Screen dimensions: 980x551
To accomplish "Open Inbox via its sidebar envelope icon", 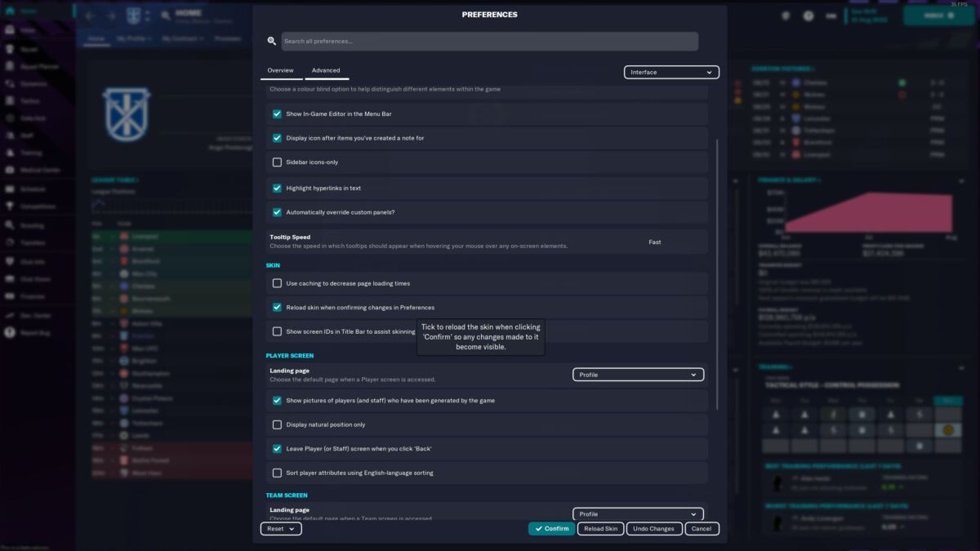I will (x=9, y=29).
